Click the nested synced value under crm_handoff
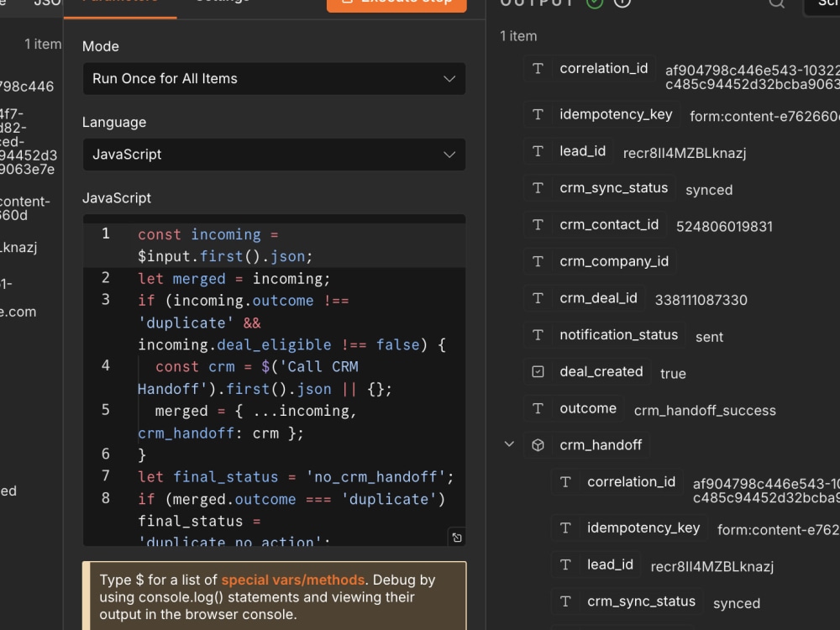The width and height of the screenshot is (840, 630). (x=737, y=603)
